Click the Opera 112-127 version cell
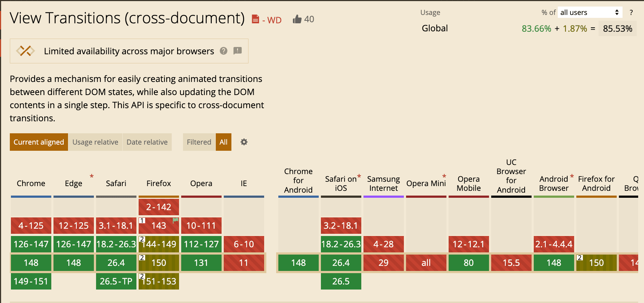 (x=201, y=244)
